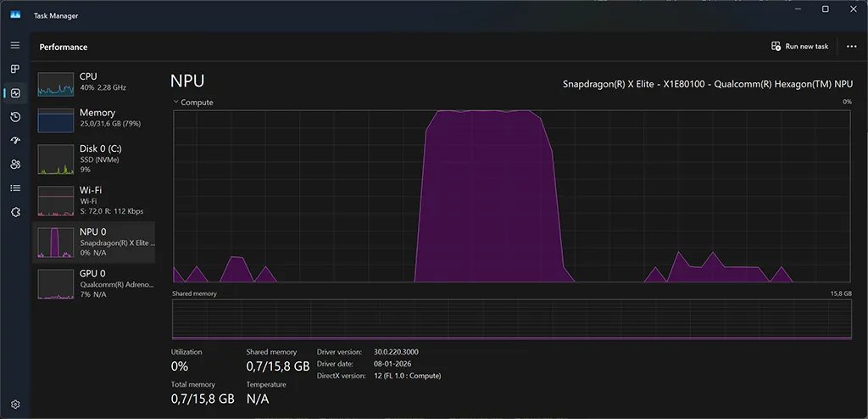Click the Run new task icon
The width and height of the screenshot is (868, 419).
[776, 47]
